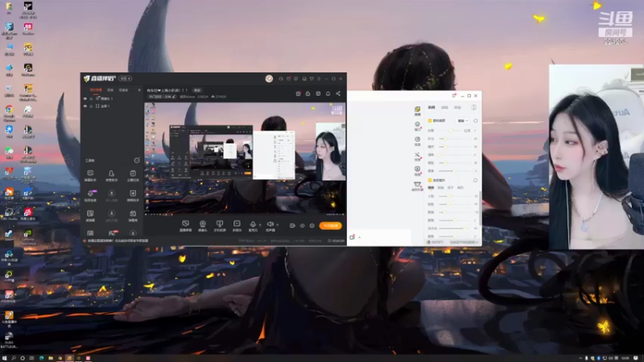Select the first orange scene tab in left panel
The image size is (644, 362).
[x=96, y=90]
